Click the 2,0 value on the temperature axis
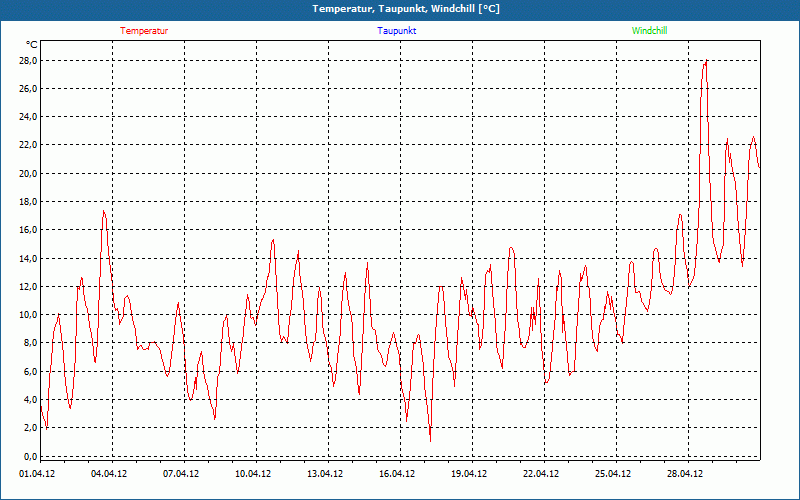This screenshot has height=500, width=800. pos(30,428)
